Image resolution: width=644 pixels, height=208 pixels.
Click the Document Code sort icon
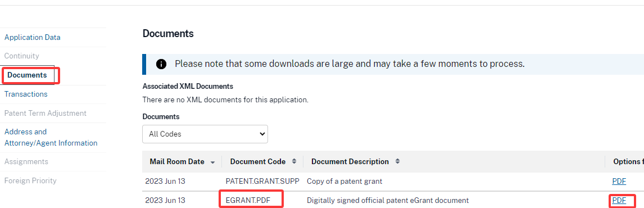point(294,161)
